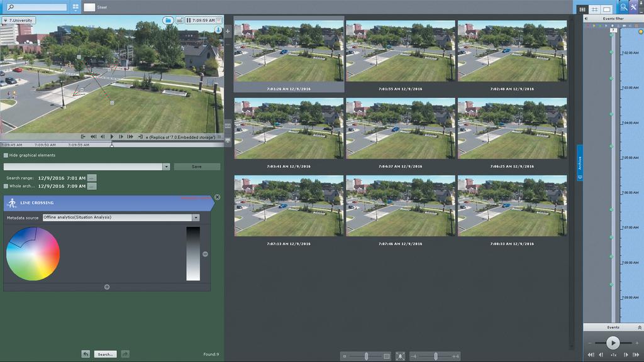Open the 7:02:40 AM result thumbnail
The height and width of the screenshot is (362, 644).
pos(512,51)
